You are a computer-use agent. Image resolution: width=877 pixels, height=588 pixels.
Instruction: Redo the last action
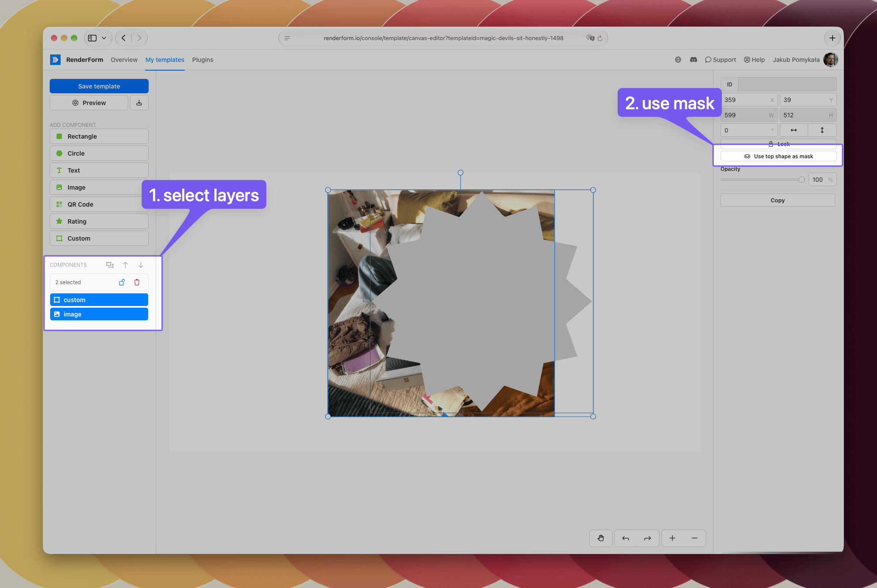point(648,538)
